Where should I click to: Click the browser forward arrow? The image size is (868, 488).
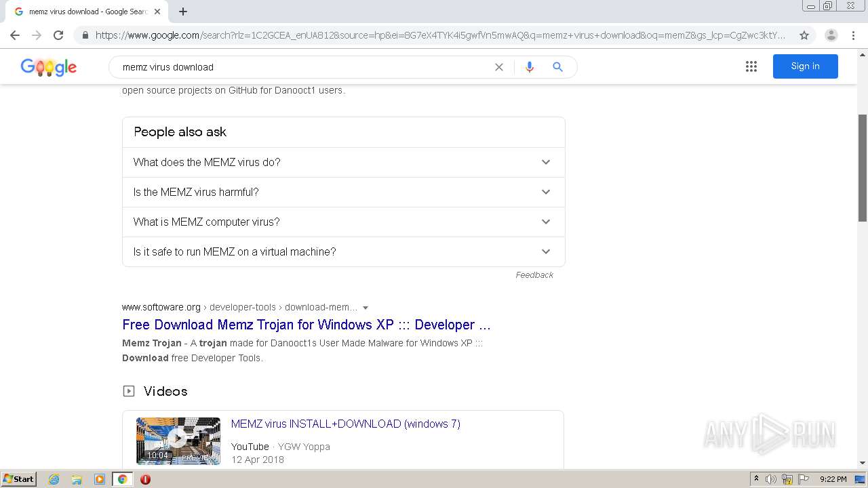[37, 35]
